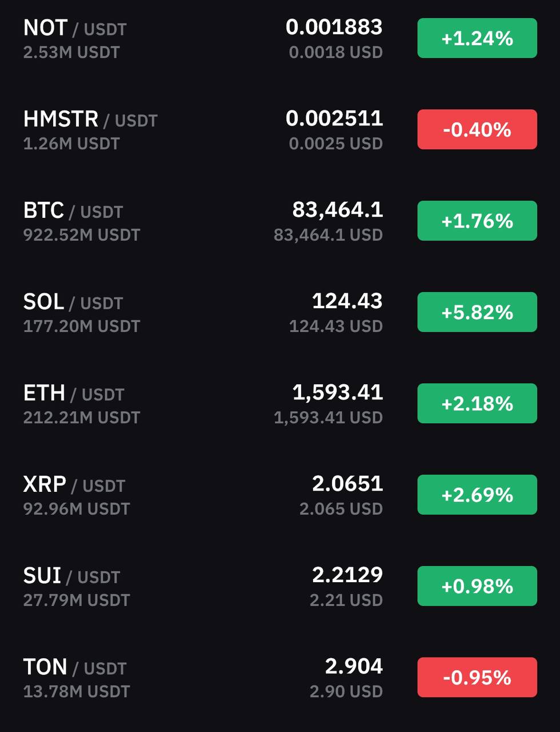The width and height of the screenshot is (560, 732).
Task: Tap the +2.69% XRP change badge
Action: coord(477,495)
